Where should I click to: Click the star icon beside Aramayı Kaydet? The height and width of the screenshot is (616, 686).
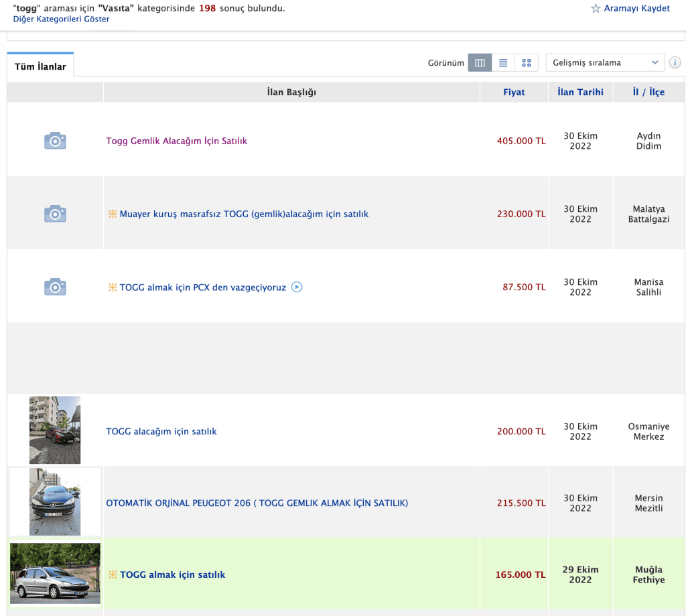coord(595,9)
